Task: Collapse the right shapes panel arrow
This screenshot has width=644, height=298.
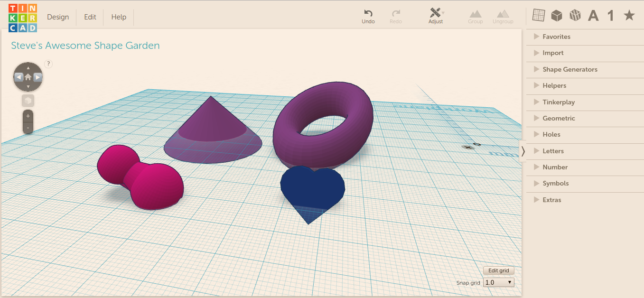Action: (x=523, y=151)
